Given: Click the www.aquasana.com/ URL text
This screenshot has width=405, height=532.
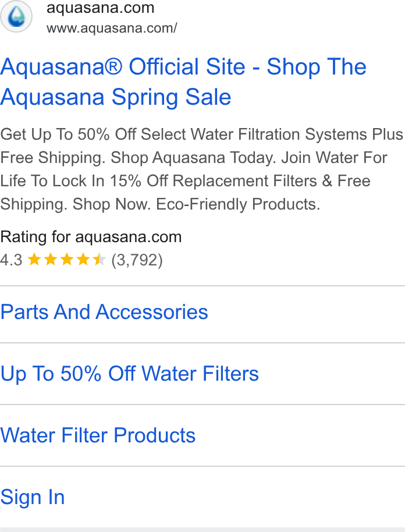Looking at the screenshot, I should (112, 28).
